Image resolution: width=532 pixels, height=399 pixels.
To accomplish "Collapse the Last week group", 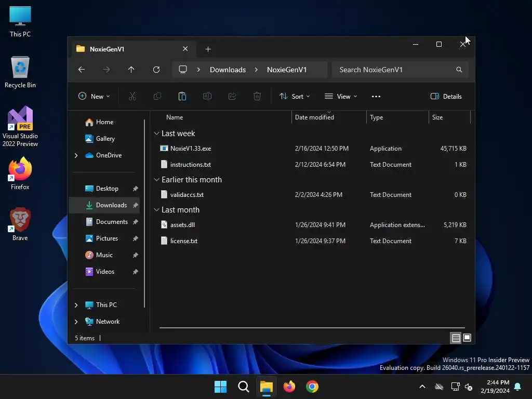I will [156, 134].
